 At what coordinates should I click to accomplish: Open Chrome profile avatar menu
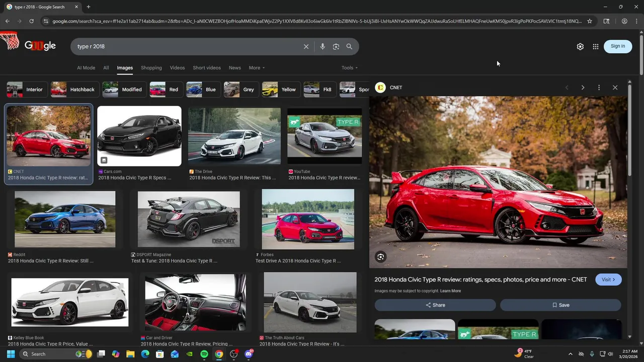(624, 21)
